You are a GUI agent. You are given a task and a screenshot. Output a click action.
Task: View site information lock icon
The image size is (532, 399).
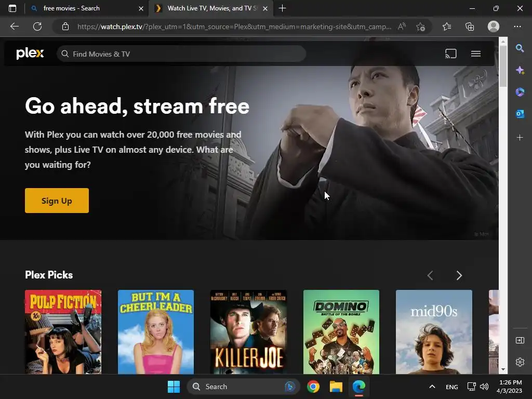click(65, 26)
